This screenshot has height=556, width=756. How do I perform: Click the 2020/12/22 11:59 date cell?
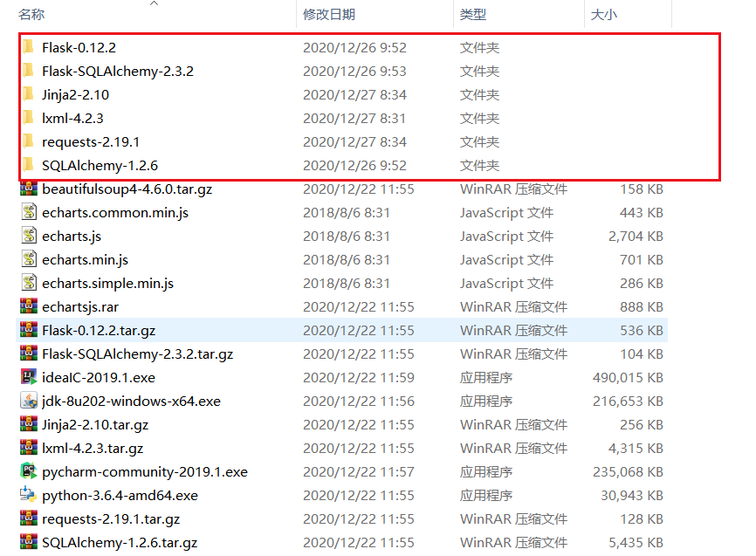coord(358,378)
